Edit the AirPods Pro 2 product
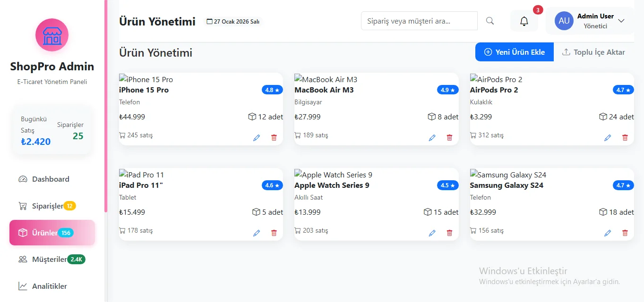This screenshot has width=644, height=302. 608,138
